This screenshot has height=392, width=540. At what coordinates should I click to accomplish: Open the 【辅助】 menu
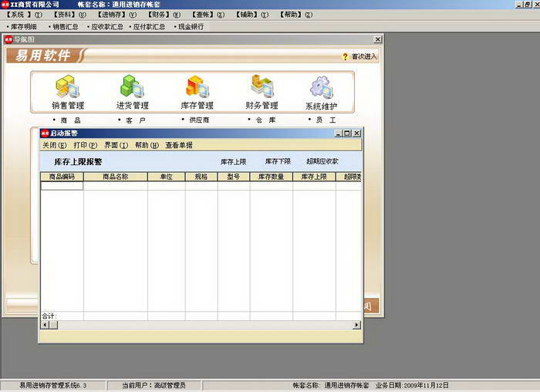point(251,15)
